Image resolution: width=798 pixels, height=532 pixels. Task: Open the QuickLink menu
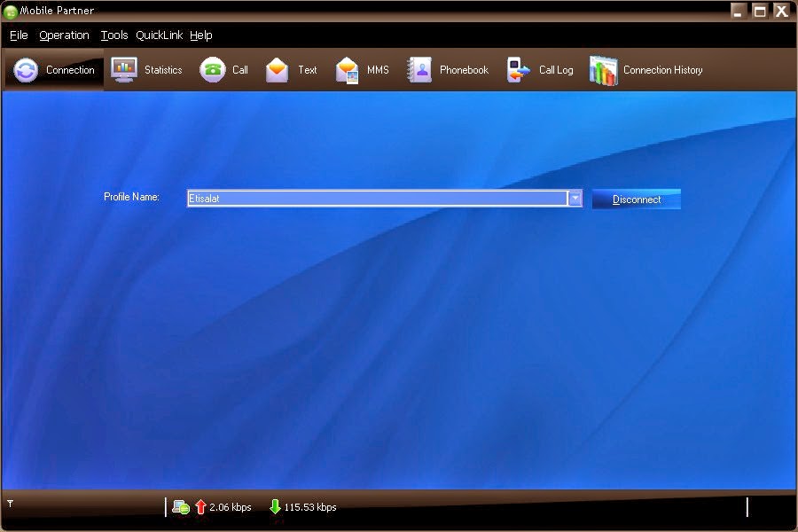point(159,35)
